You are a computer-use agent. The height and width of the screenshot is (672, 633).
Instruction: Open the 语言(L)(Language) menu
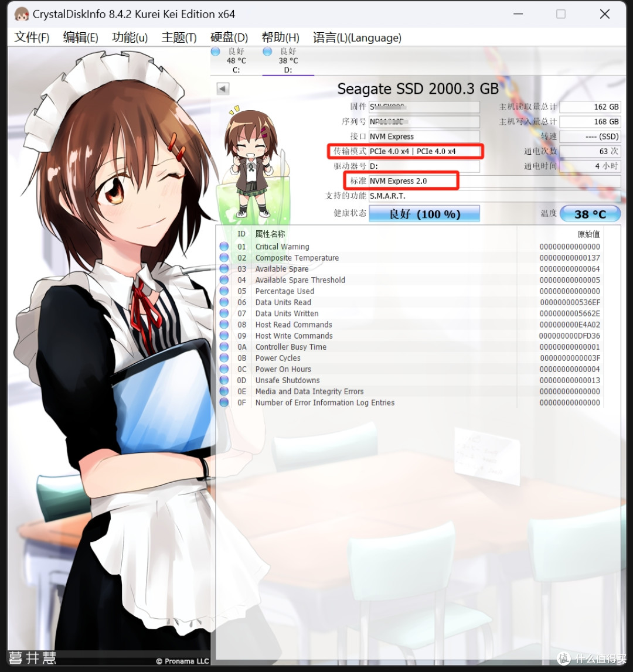pyautogui.click(x=358, y=37)
